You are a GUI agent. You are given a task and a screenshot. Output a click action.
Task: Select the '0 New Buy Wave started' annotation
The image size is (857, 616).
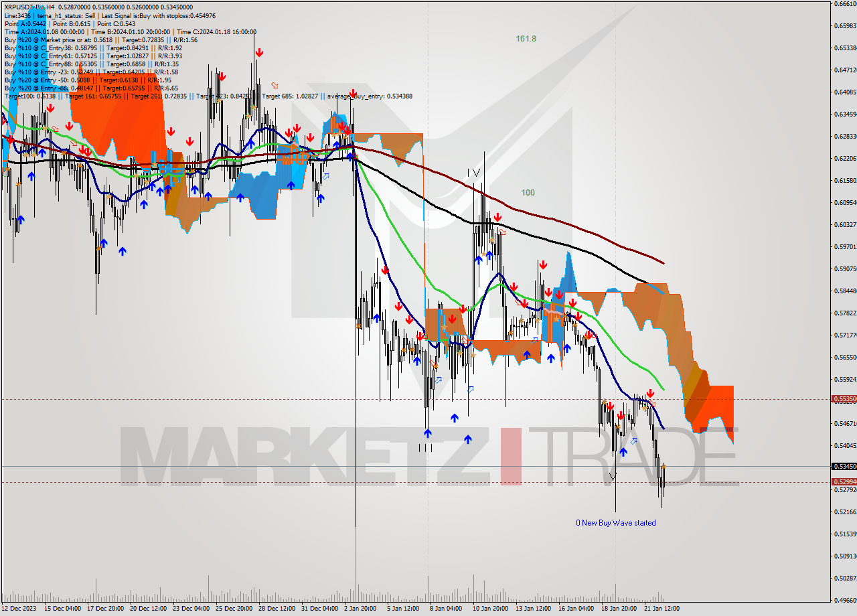616,523
